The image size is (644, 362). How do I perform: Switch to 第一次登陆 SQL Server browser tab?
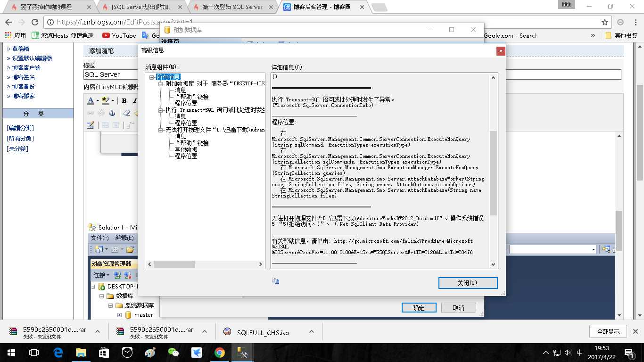click(x=233, y=7)
